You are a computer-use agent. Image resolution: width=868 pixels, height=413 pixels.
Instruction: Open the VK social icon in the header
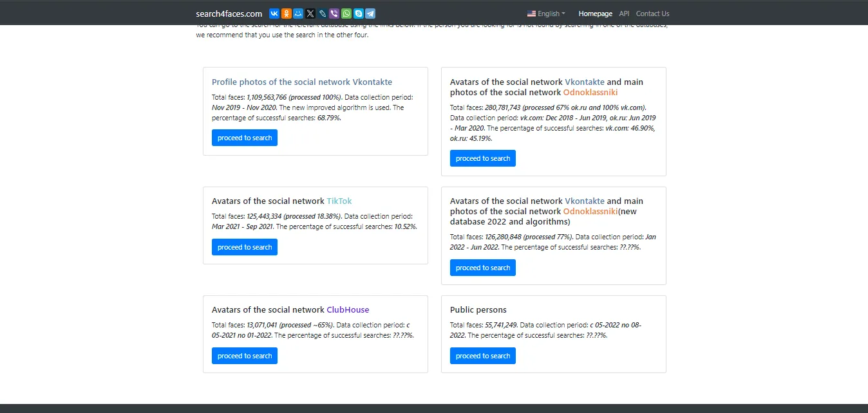pos(274,13)
